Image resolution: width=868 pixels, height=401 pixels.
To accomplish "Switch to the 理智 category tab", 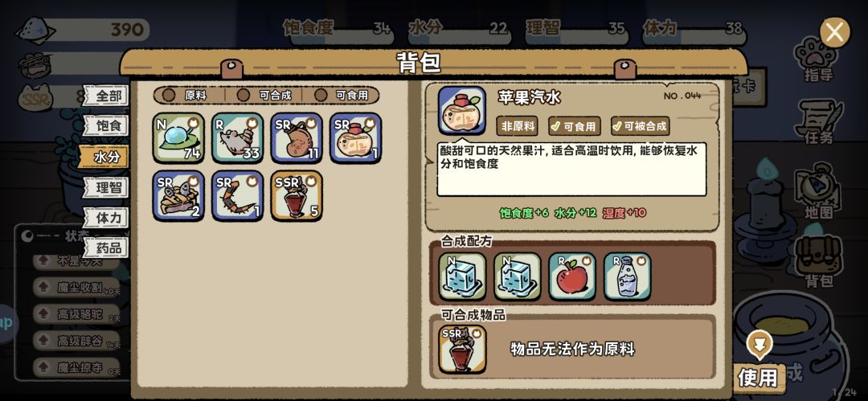I will pos(106,187).
